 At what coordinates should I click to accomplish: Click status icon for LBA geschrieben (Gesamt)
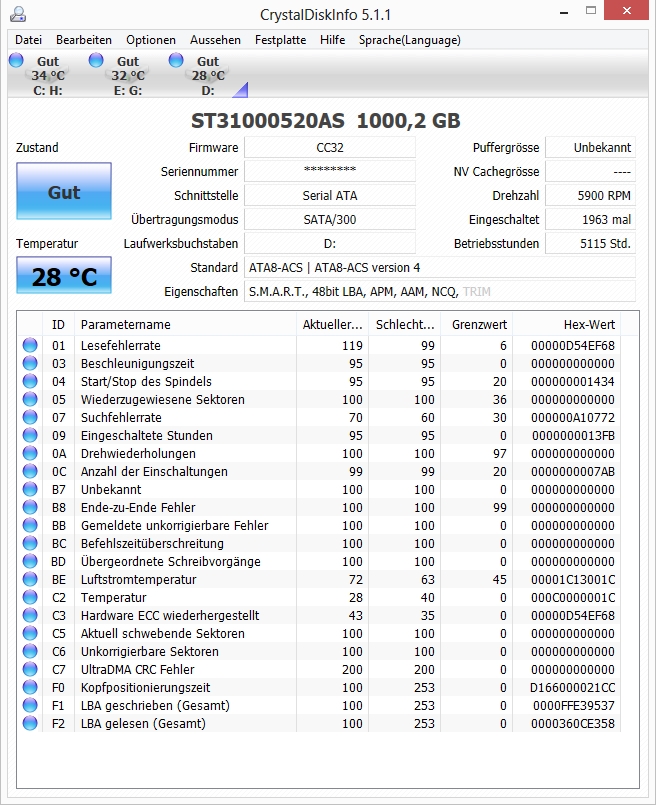[x=30, y=705]
